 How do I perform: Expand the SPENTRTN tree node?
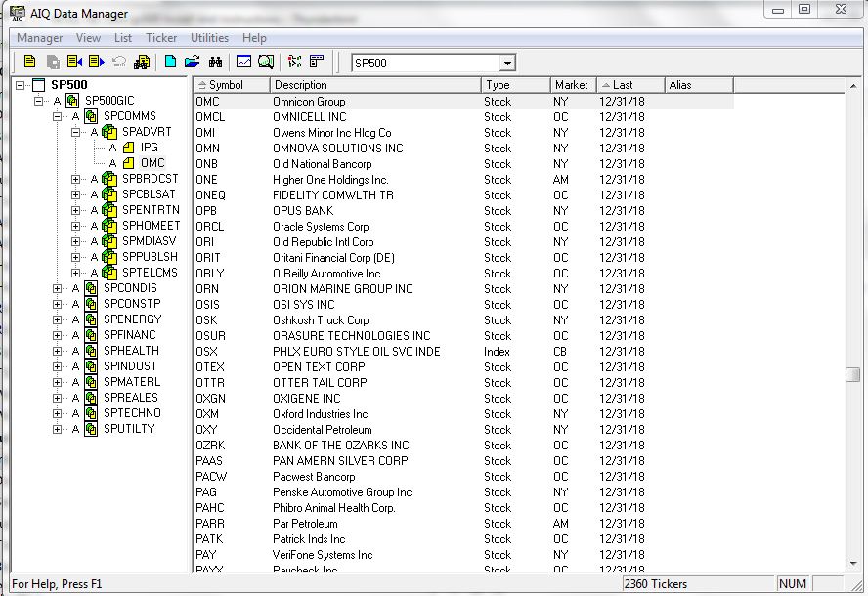(x=76, y=210)
